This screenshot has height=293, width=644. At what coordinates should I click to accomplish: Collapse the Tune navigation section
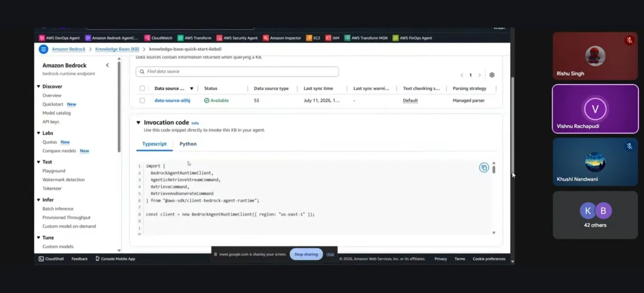[x=39, y=238]
